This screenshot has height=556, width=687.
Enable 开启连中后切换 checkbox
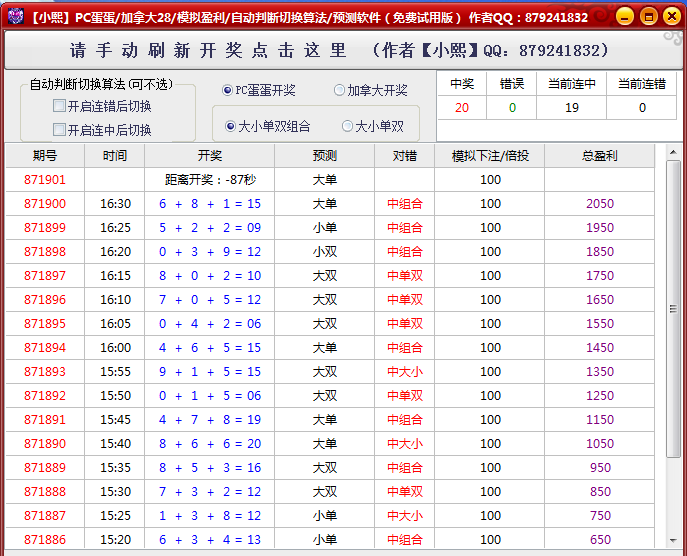click(60, 130)
